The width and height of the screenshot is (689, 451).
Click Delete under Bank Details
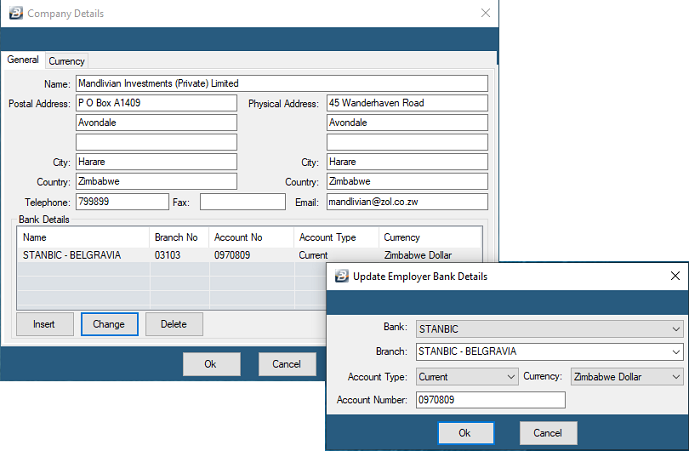[174, 324]
